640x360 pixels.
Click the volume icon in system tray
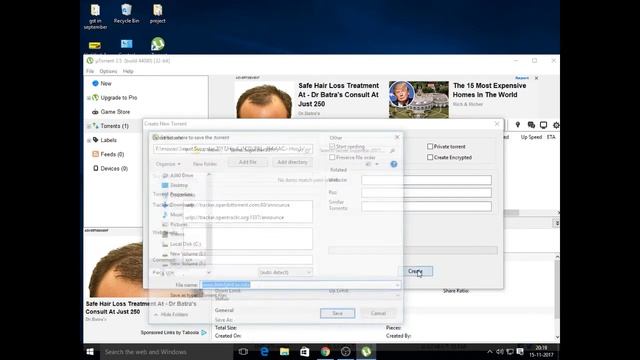[x=500, y=351]
